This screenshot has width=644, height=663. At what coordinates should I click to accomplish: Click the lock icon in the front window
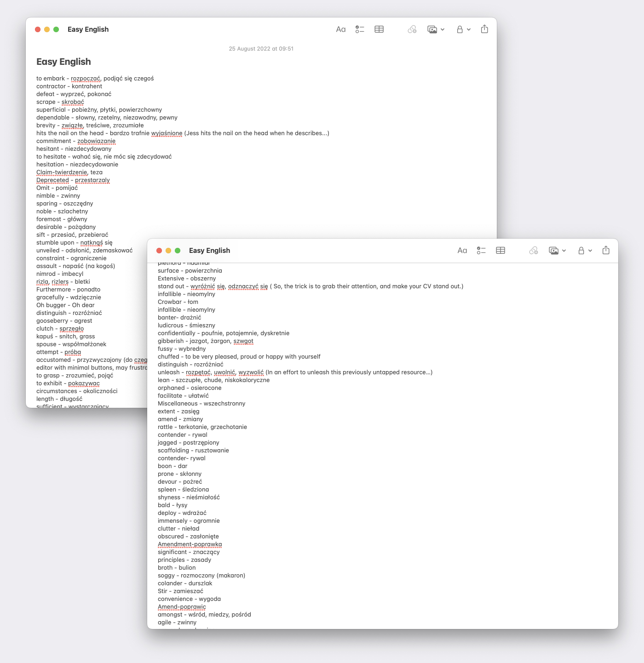click(581, 251)
